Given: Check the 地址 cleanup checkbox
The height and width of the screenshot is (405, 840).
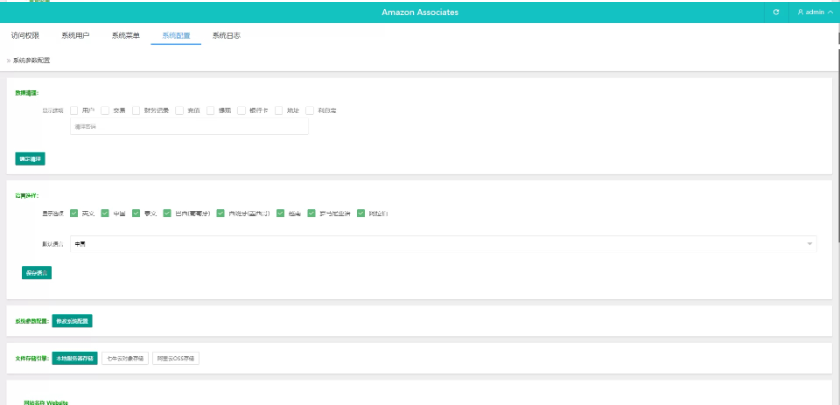Looking at the screenshot, I should click(x=279, y=110).
